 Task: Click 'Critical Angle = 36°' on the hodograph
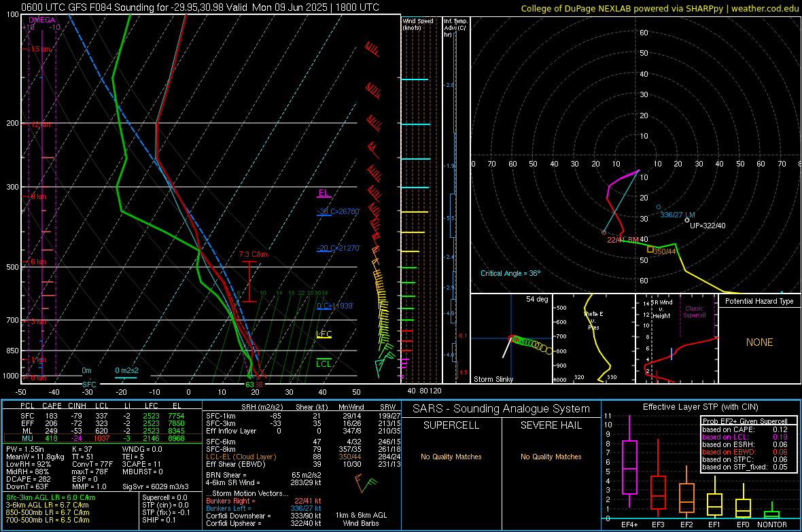tap(510, 273)
